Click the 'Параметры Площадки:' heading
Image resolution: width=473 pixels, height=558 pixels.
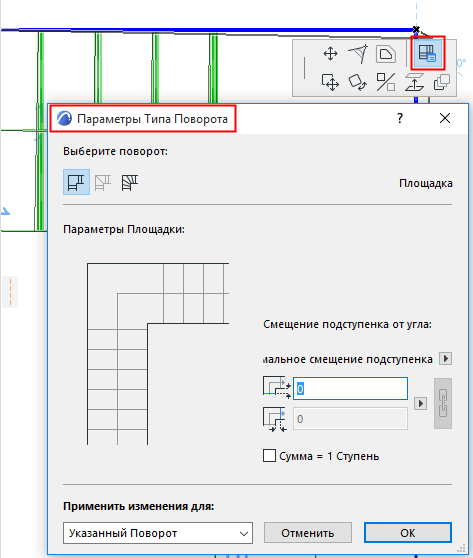pyautogui.click(x=124, y=229)
